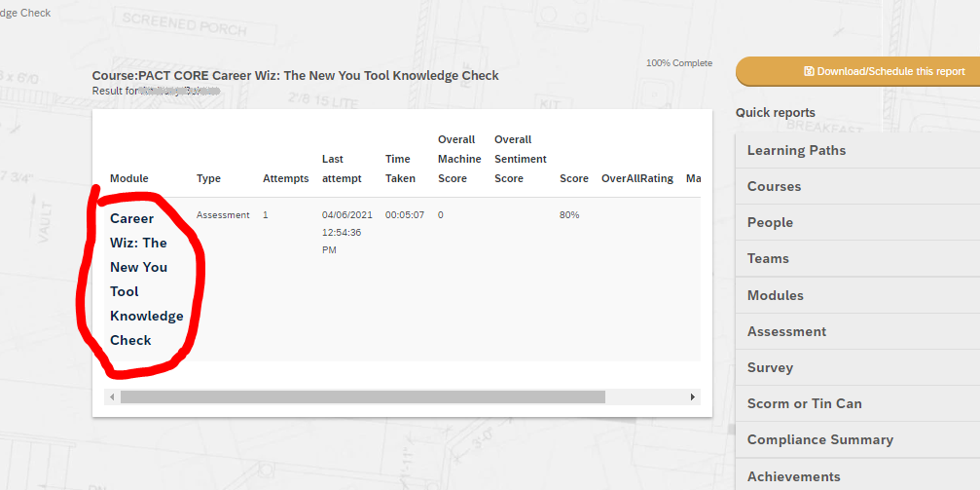Screen dimensions: 980x490
Task: Click the horizontal scrollbar thumb under the table
Action: (x=362, y=397)
